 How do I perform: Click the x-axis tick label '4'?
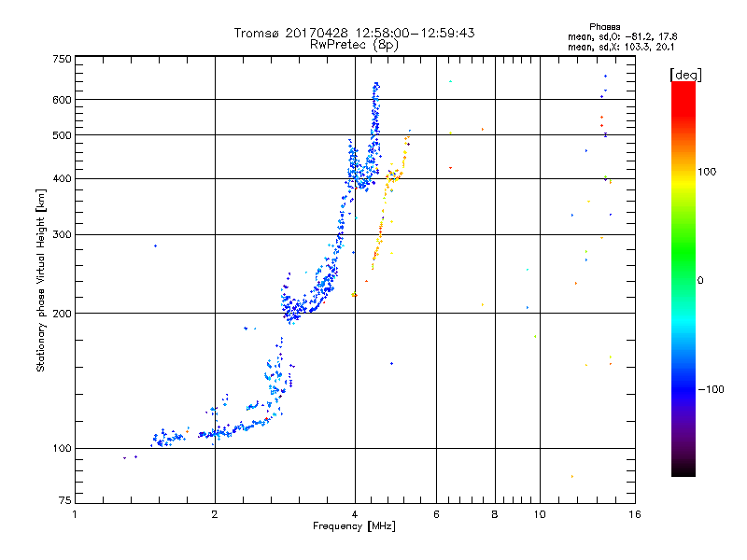355,514
